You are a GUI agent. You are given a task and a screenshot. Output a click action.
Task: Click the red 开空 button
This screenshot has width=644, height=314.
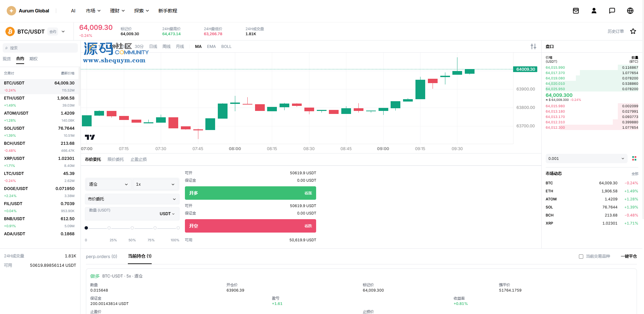[x=250, y=226]
